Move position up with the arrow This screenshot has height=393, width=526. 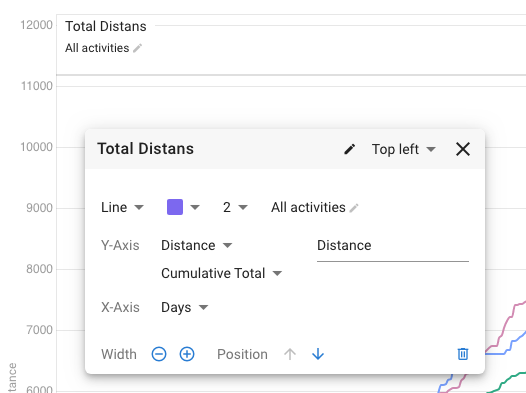tap(290, 354)
